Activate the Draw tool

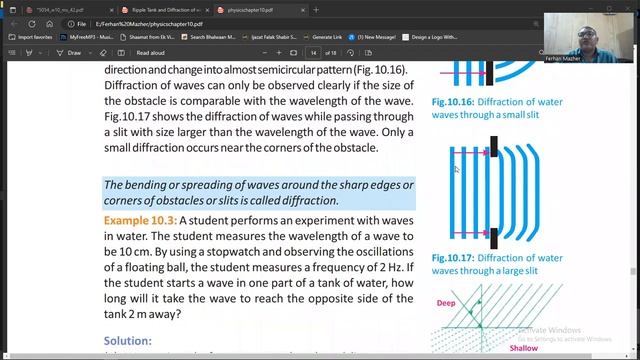(69, 53)
